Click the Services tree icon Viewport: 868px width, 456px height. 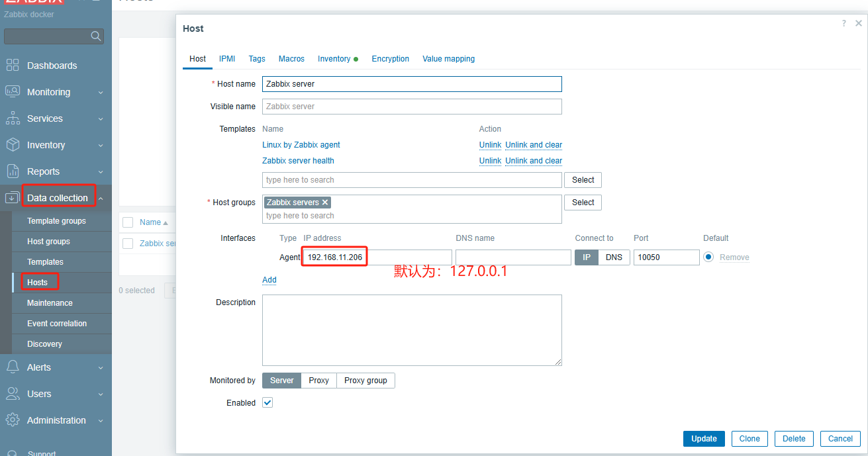(13, 118)
